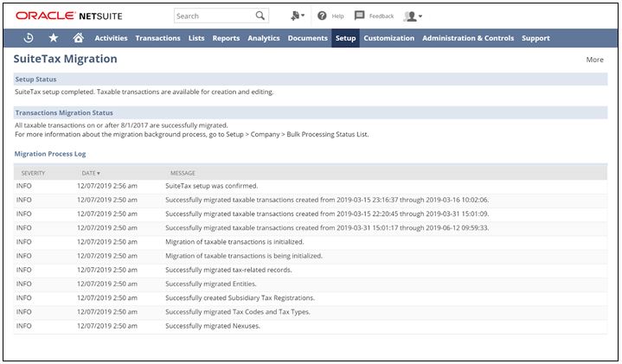Image resolution: width=622 pixels, height=364 pixels.
Task: Click the Feedback text link
Action: tap(382, 16)
